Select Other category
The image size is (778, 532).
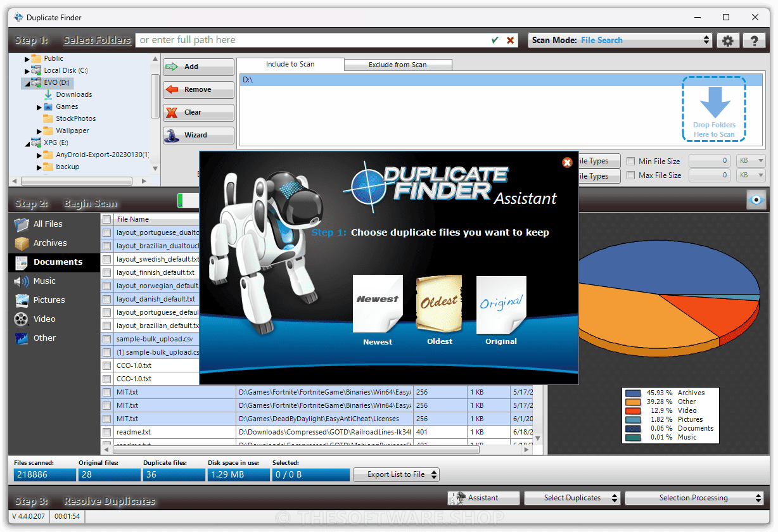pyautogui.click(x=54, y=338)
